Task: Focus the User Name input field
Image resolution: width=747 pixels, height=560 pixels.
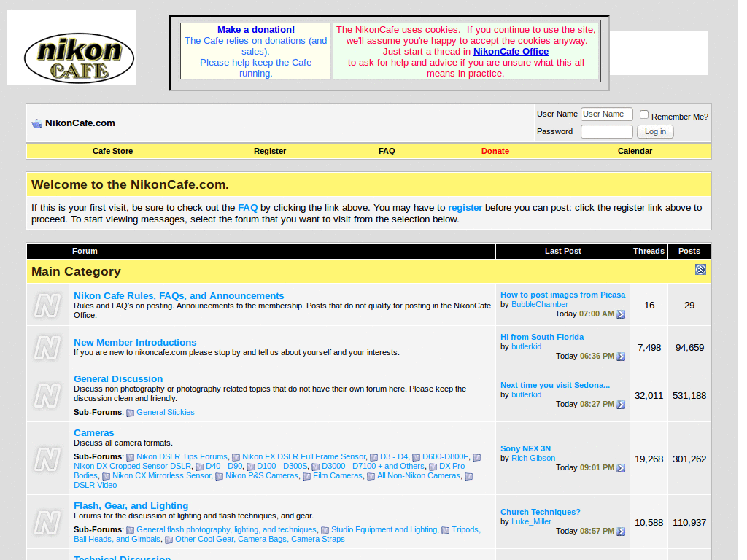Action: click(x=607, y=114)
